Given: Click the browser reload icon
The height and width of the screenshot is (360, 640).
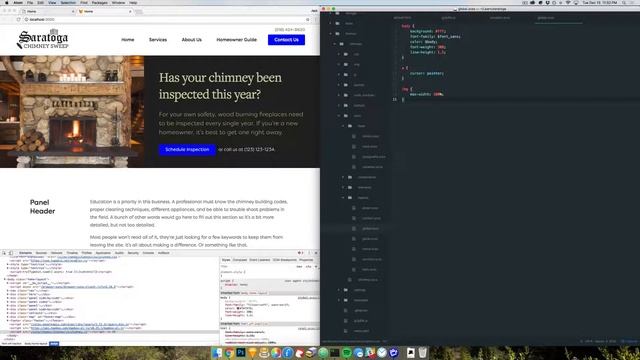Looking at the screenshot, I should (x=18, y=19).
